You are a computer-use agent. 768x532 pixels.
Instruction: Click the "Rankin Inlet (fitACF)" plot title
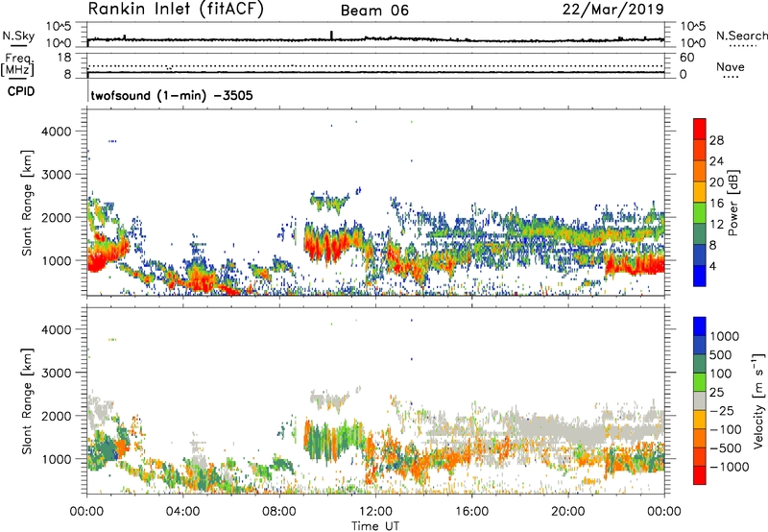coord(176,9)
